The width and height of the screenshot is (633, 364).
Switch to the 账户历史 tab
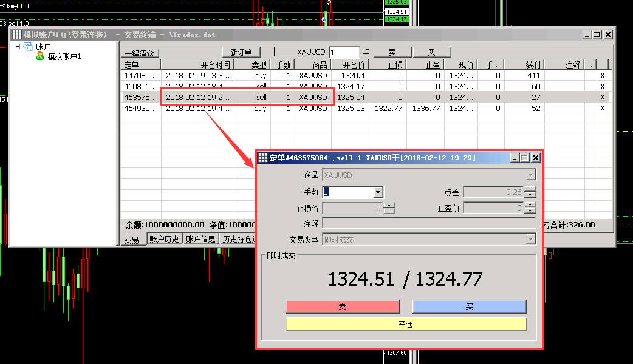tap(165, 239)
